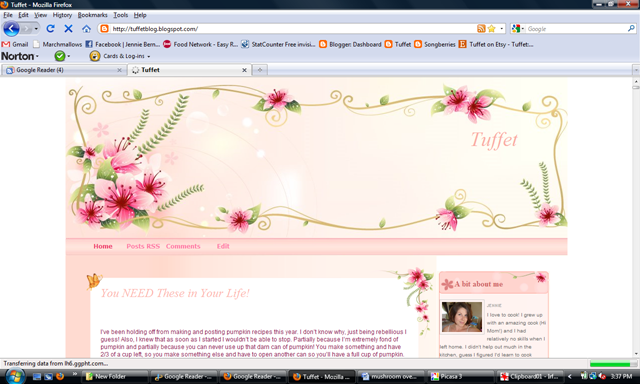
Task: Open the Marchmallows bookmark
Action: click(x=58, y=44)
